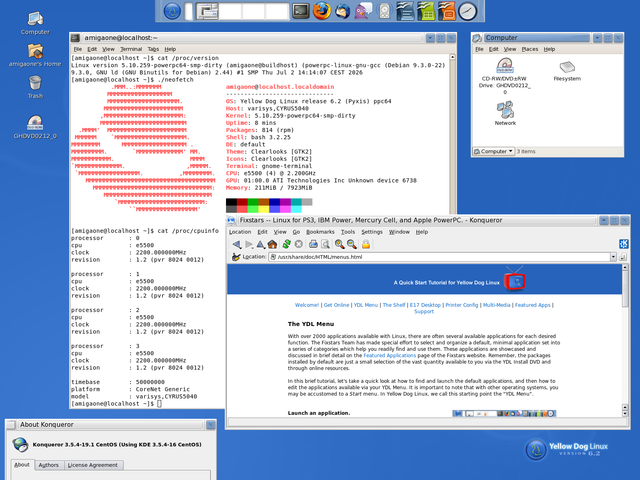Viewport: 640px width, 480px height.
Task: Open Places menu in Computer window
Action: pos(530,49)
